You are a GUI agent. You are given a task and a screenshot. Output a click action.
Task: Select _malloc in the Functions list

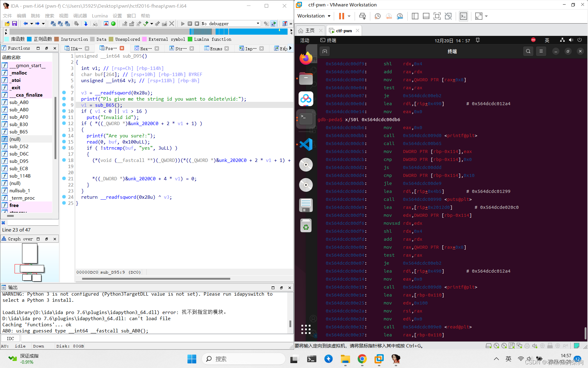point(19,73)
